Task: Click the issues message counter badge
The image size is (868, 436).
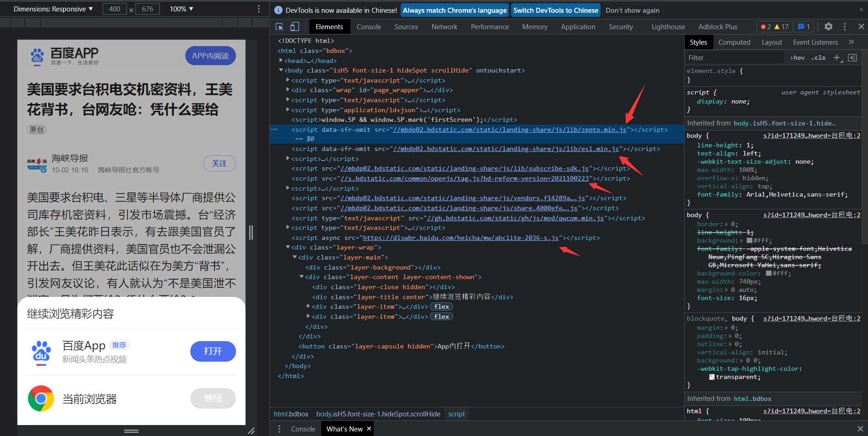Action: tap(804, 27)
